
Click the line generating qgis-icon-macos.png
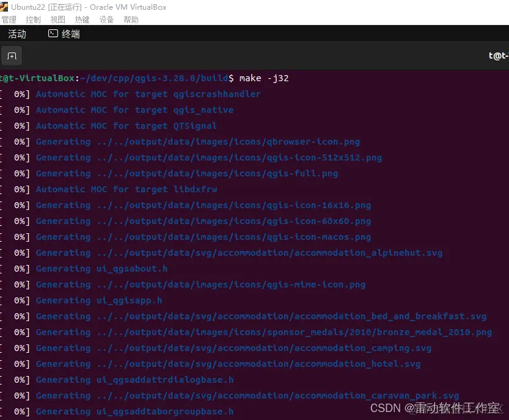203,237
